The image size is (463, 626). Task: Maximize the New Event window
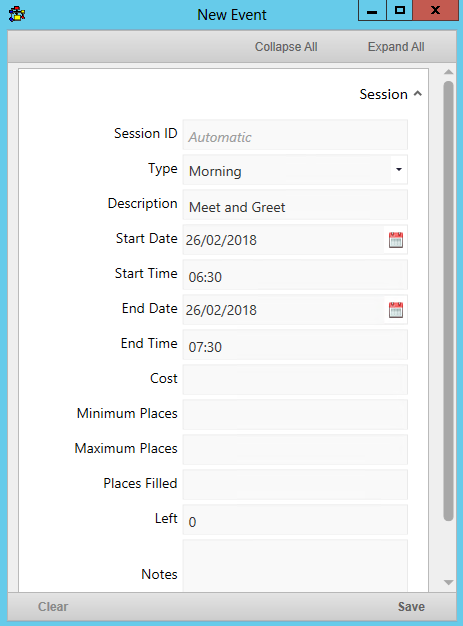pos(400,10)
